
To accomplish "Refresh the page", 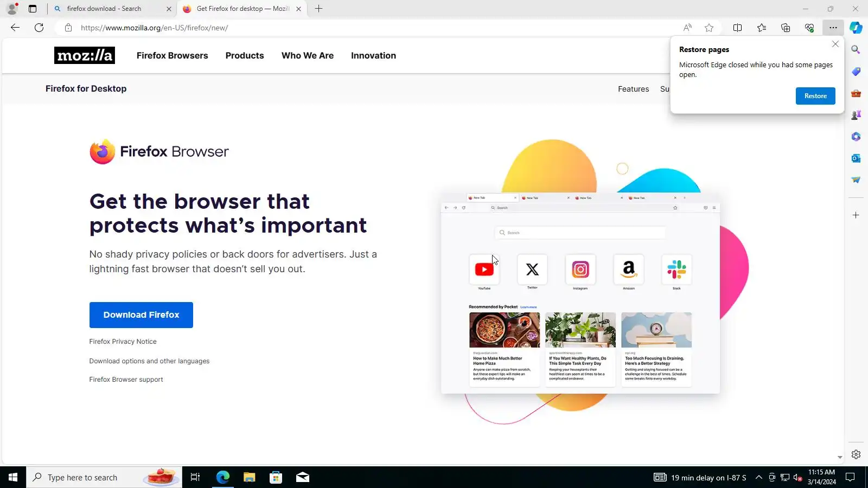I will 39,28.
